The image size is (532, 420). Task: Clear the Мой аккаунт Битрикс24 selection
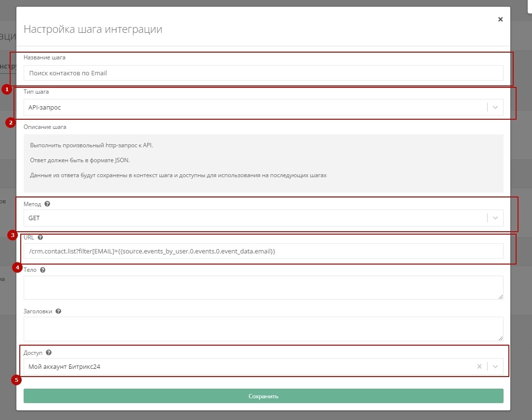pyautogui.click(x=479, y=366)
